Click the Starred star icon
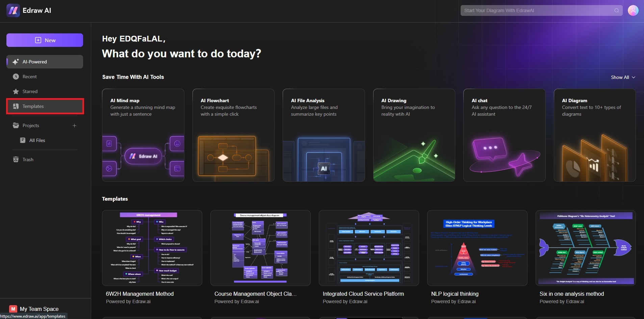644x319 pixels. (x=16, y=91)
